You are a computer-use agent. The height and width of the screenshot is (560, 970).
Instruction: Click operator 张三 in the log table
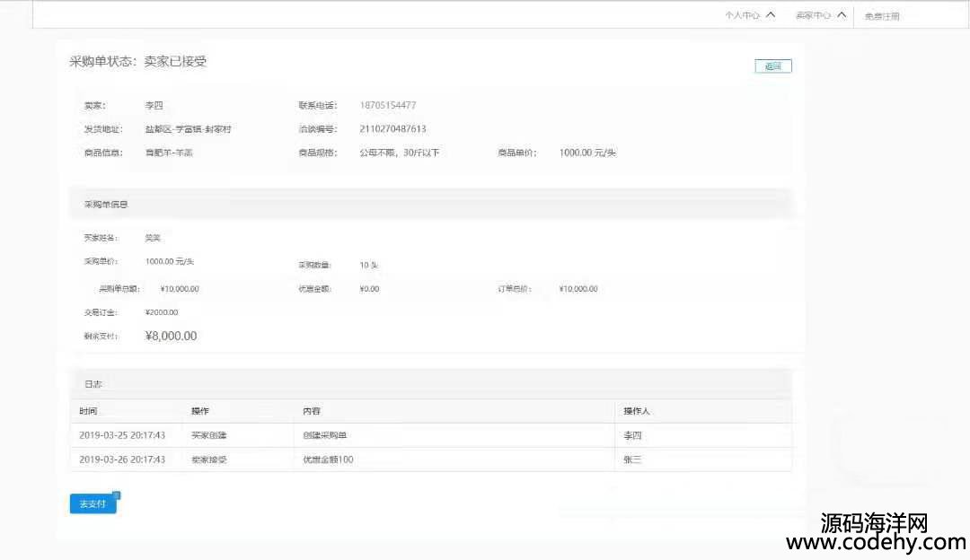pyautogui.click(x=632, y=459)
